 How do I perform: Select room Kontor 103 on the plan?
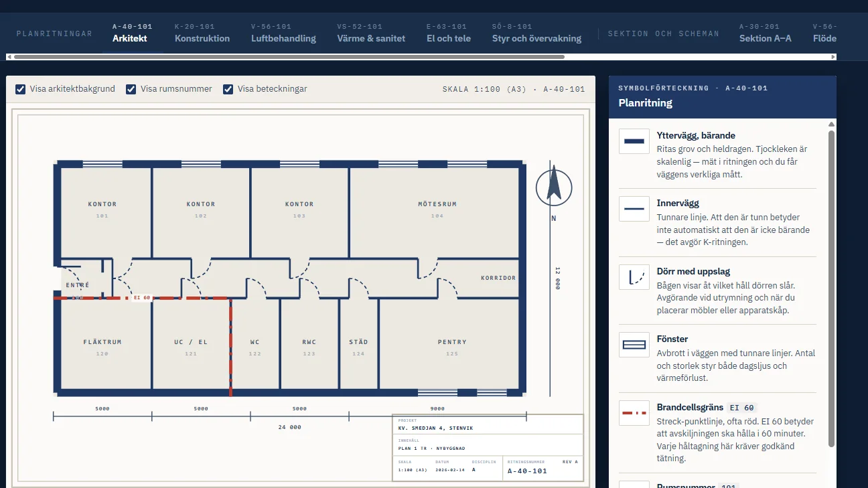tap(299, 212)
